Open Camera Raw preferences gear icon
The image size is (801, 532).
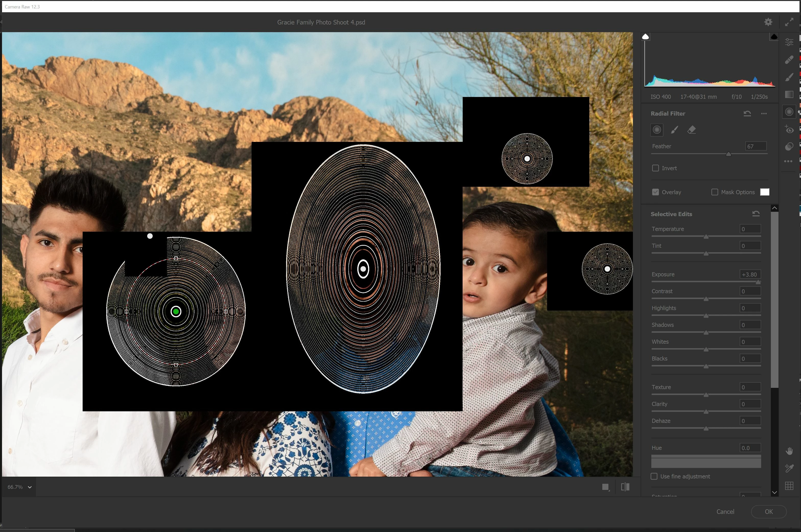coord(768,22)
